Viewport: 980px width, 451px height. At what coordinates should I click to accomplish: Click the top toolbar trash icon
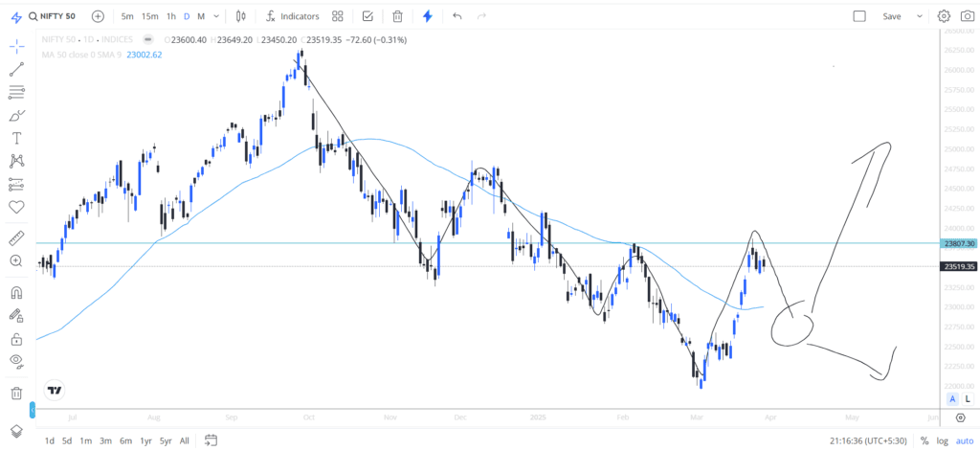click(397, 16)
